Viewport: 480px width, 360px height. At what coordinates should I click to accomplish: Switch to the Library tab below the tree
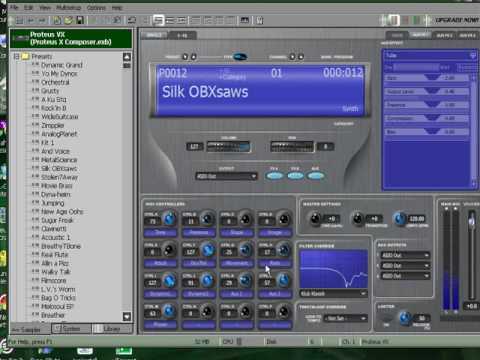[x=112, y=329]
